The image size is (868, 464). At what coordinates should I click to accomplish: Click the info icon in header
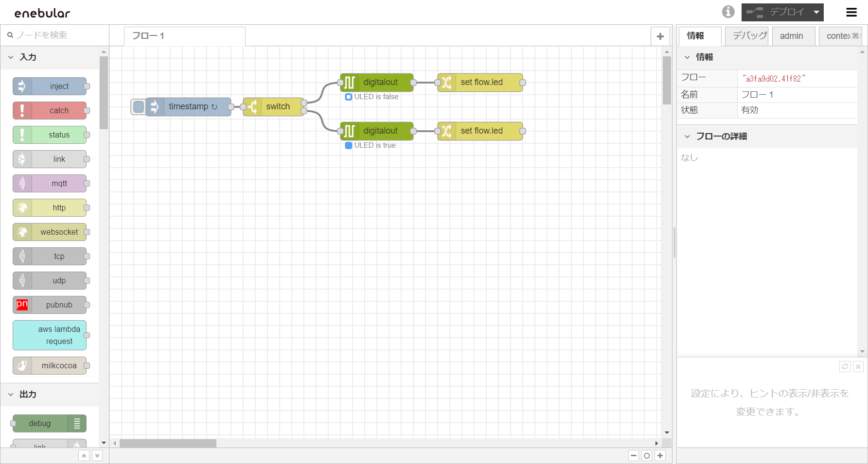click(728, 12)
